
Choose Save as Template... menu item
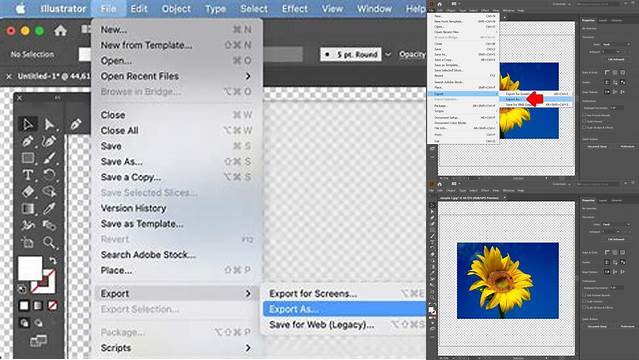[176, 224]
